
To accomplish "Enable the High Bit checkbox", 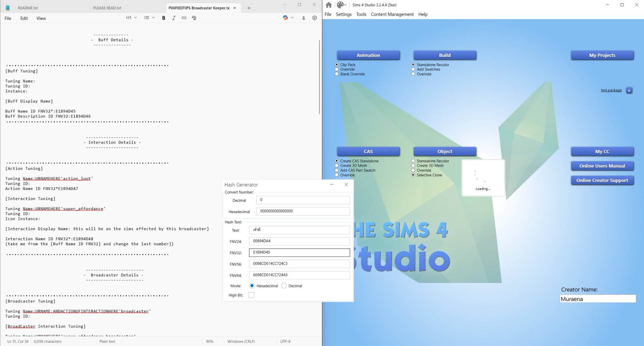I will (251, 295).
